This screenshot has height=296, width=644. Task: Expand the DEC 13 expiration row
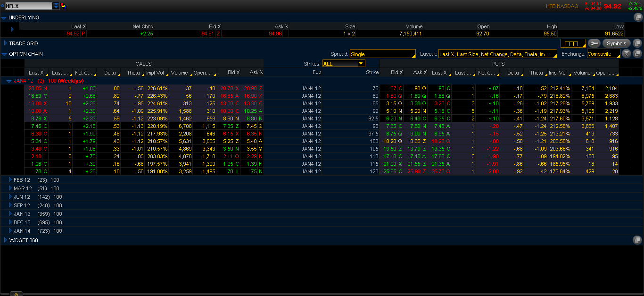(x=10, y=222)
